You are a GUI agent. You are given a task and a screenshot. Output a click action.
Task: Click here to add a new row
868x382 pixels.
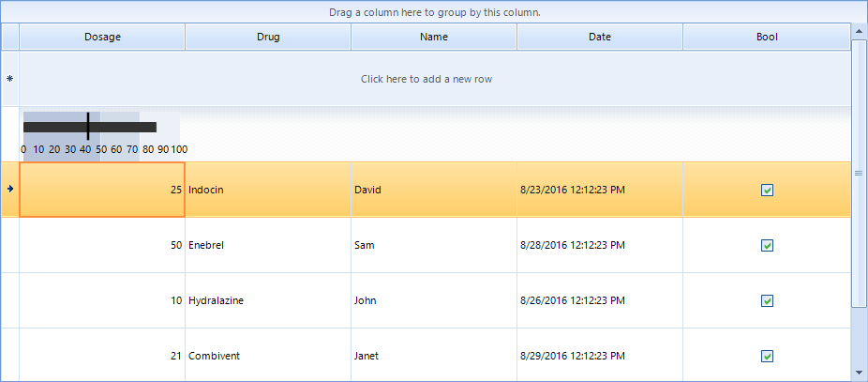(427, 79)
